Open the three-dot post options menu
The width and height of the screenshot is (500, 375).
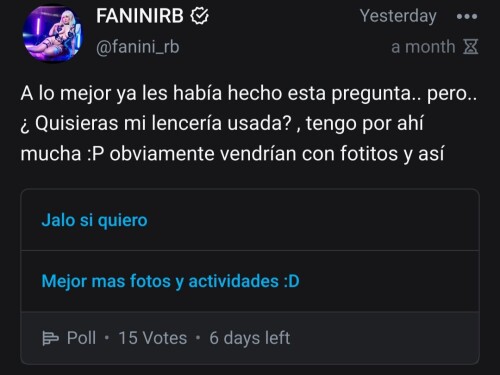467,16
